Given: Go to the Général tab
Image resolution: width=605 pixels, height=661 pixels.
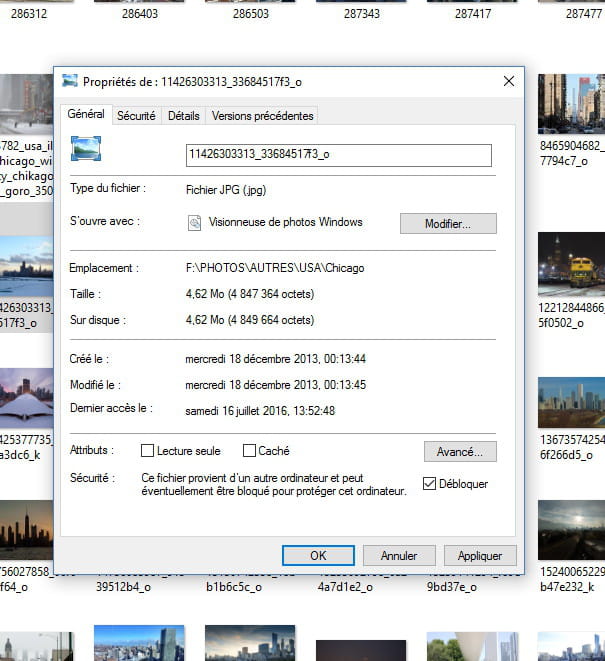Looking at the screenshot, I should (x=86, y=115).
